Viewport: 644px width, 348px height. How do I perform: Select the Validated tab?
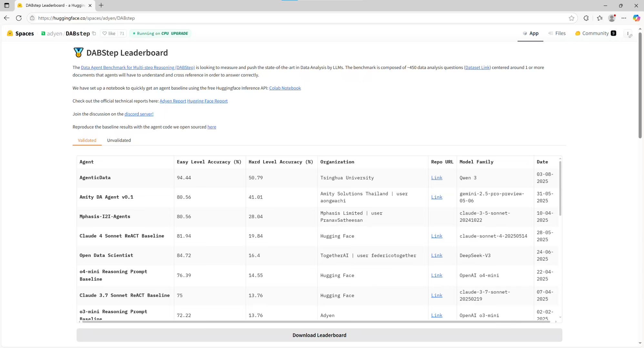(x=87, y=140)
